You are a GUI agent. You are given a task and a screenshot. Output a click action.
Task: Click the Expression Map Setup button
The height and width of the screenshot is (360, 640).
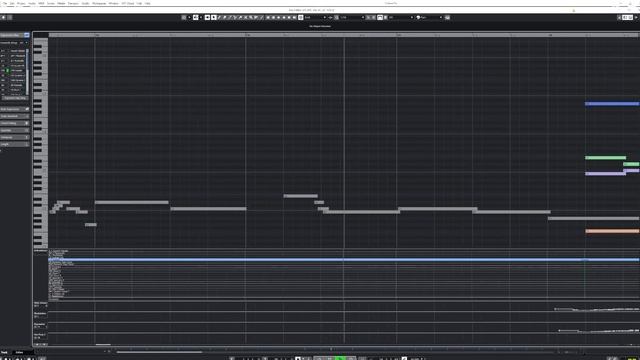coord(15,98)
